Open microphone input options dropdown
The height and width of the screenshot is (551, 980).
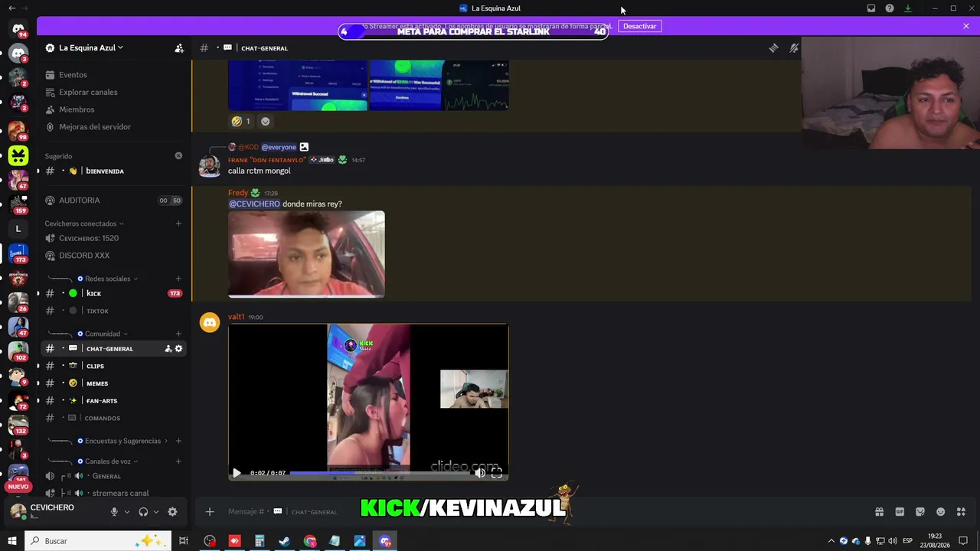point(127,512)
